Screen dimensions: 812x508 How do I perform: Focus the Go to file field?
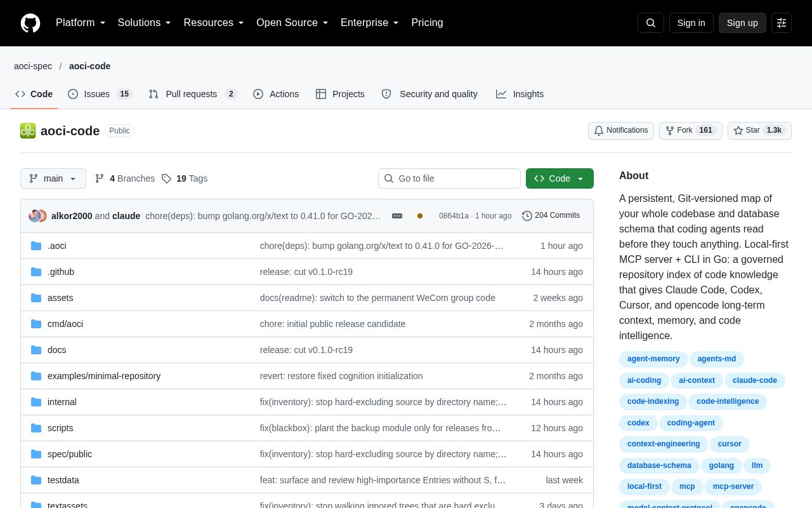coord(449,178)
